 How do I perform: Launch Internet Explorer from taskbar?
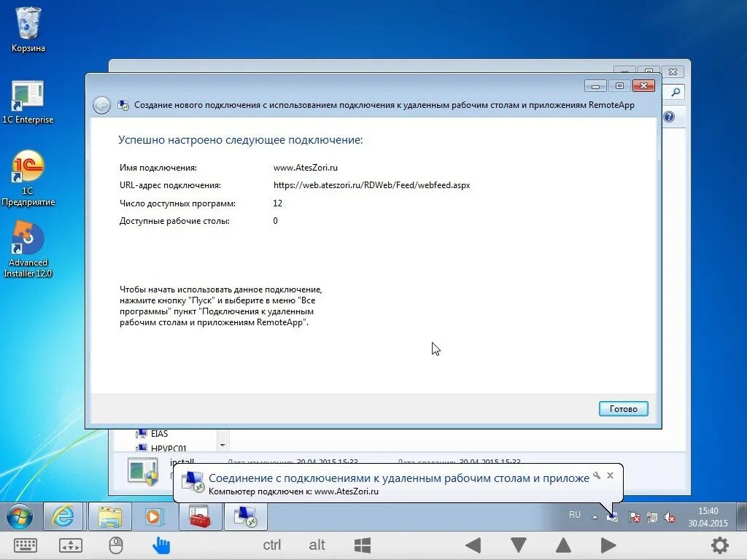pos(63,516)
